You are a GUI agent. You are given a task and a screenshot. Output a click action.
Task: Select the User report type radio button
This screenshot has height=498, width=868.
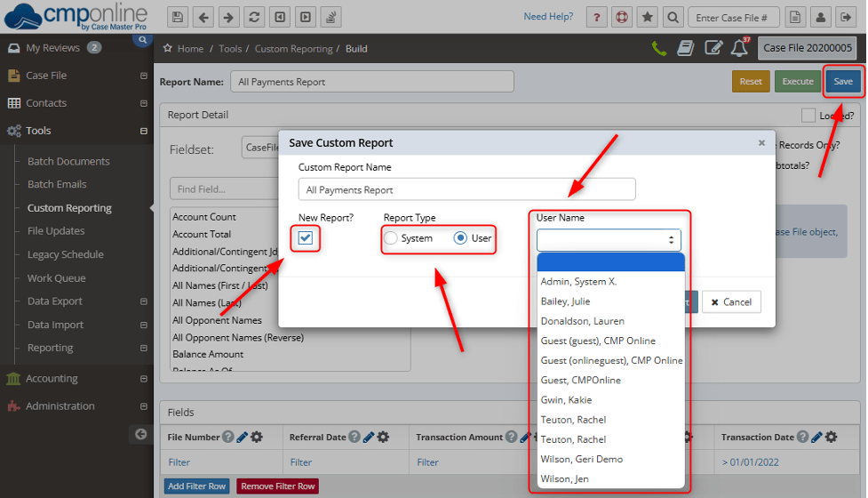click(460, 238)
